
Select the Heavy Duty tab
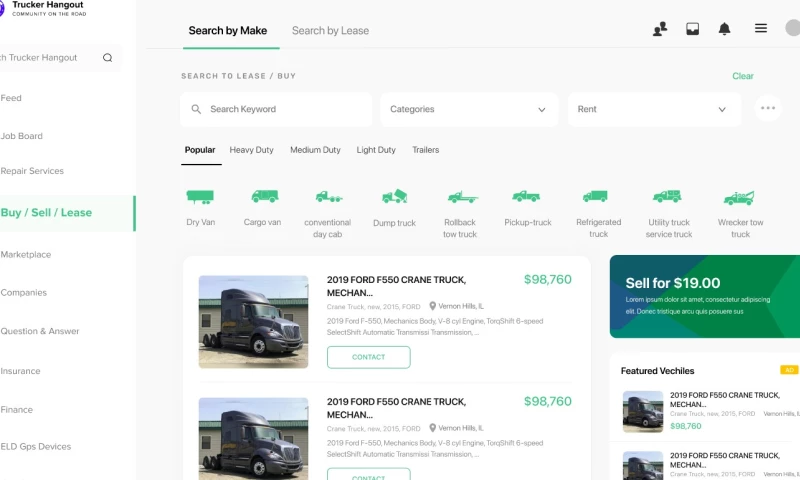pyautogui.click(x=252, y=150)
